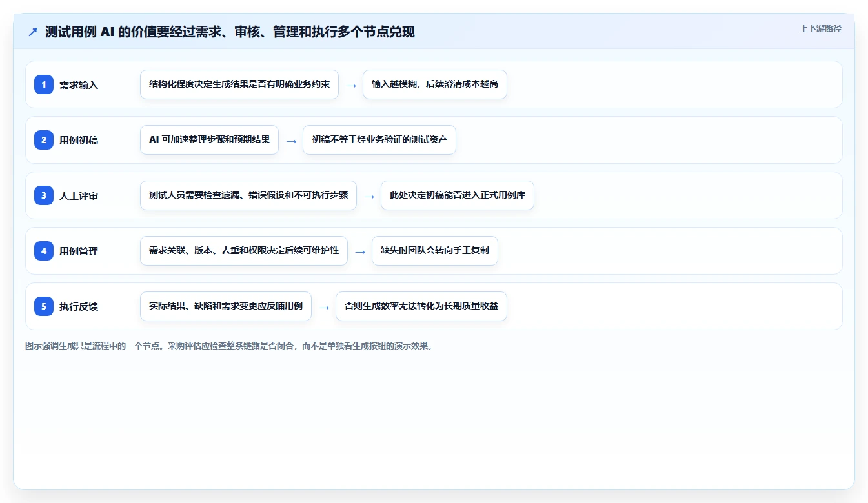The height and width of the screenshot is (503, 868).
Task: Click the 需求输入 step label
Action: [79, 84]
